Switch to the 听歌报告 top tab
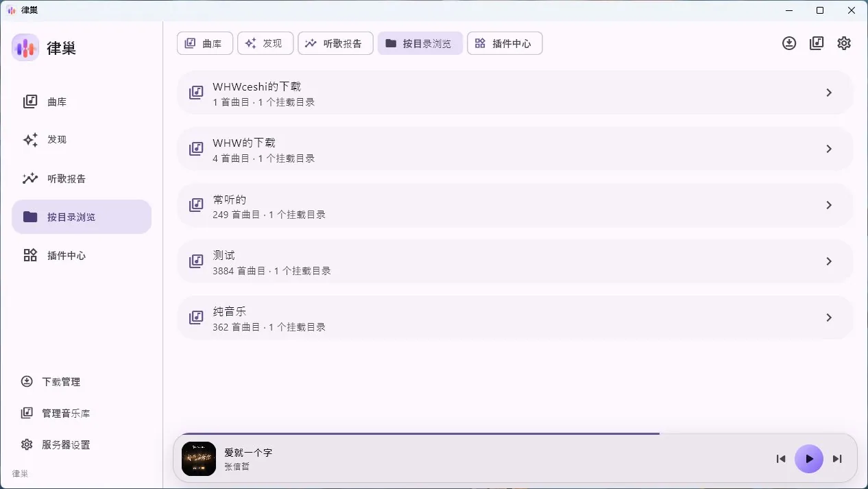 pyautogui.click(x=335, y=43)
